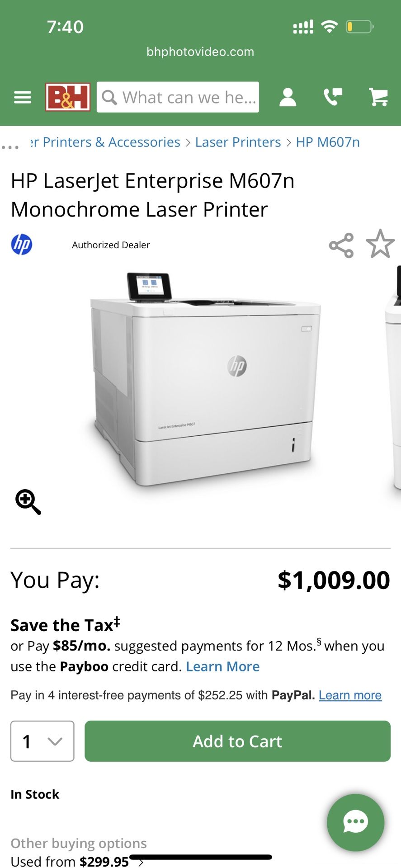Tap the magnifier zoom image icon

pos(28,502)
